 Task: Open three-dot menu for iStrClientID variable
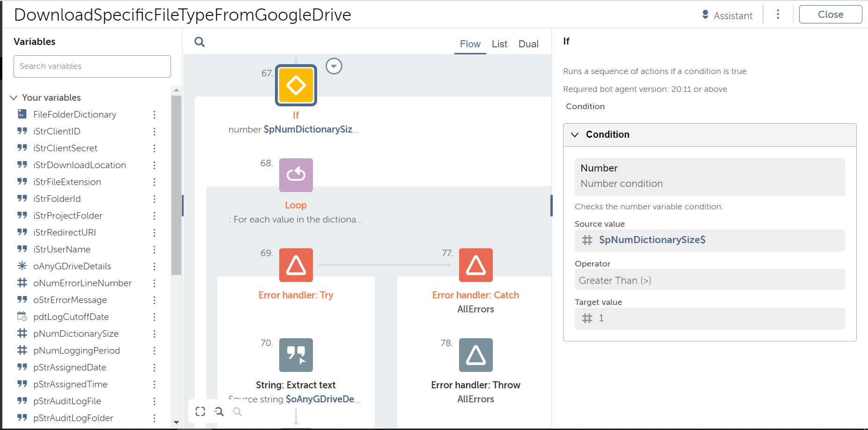pos(154,132)
